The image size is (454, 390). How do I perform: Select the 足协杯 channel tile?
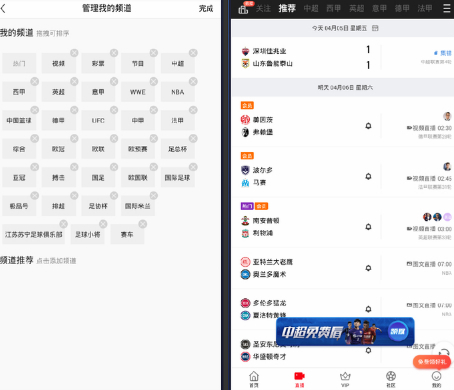[x=98, y=206]
